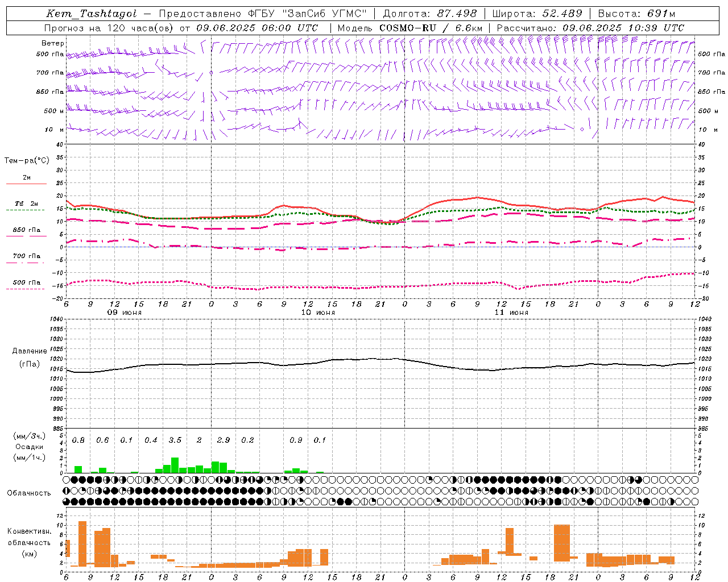This screenshot has width=728, height=582.
Task: Select the Тем-ра(°C) temperature label
Action: [27, 161]
